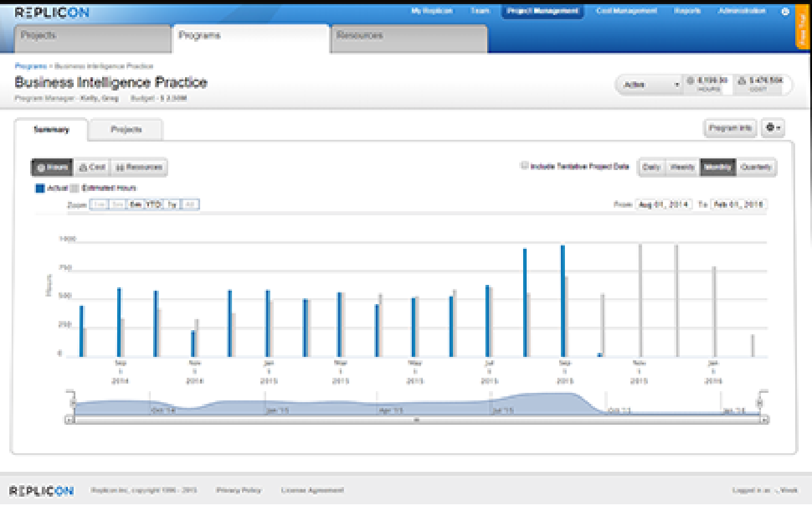Switch to the Resources main tab
The width and height of the screenshot is (812, 506).
pyautogui.click(x=409, y=39)
